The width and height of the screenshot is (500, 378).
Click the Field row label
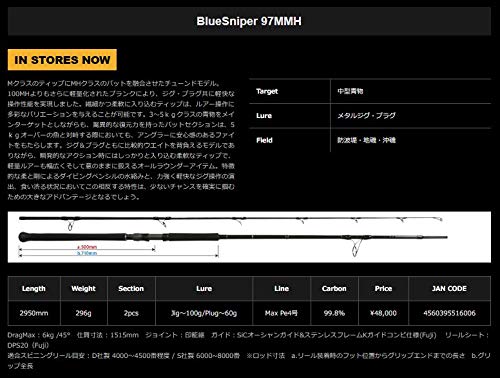264,140
